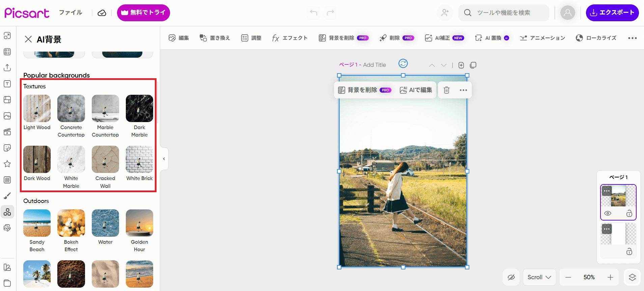Click the undo arrow icon
Viewport: 644px width, 291px height.
pyautogui.click(x=313, y=13)
